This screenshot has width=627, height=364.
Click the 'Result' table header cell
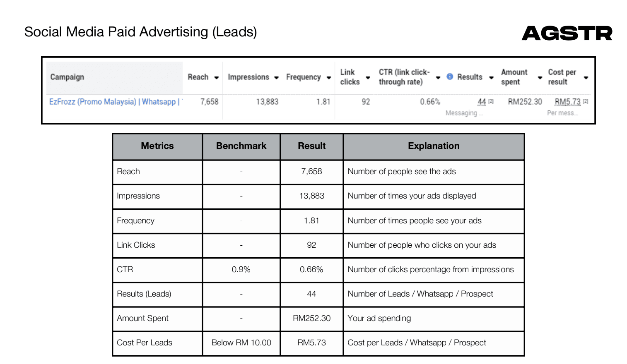312,146
